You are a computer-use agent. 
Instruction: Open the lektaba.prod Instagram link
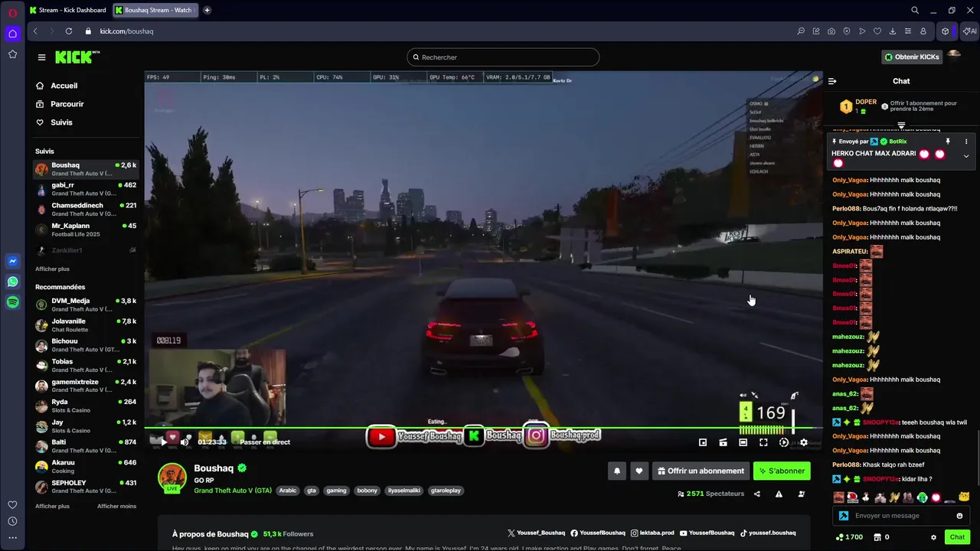click(x=652, y=533)
